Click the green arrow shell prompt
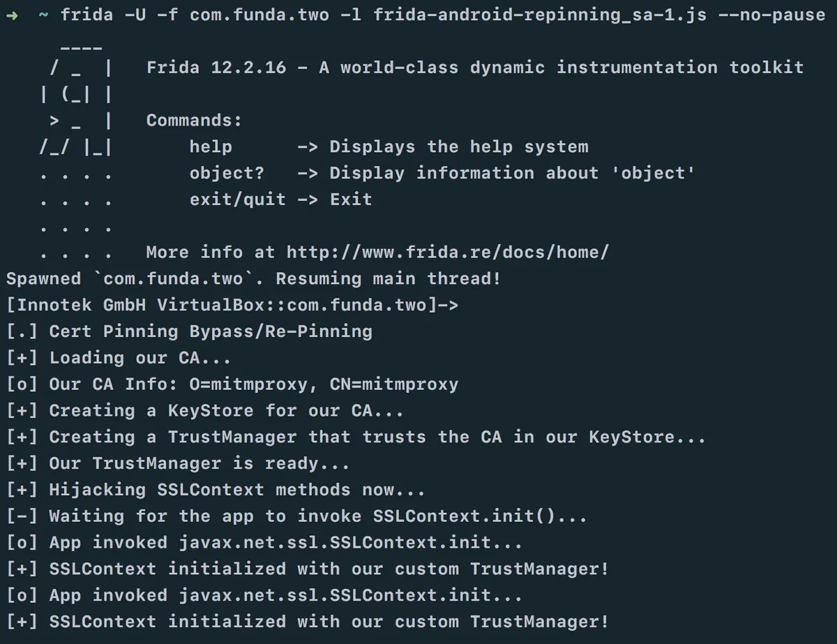This screenshot has width=837, height=644. pos(12,15)
